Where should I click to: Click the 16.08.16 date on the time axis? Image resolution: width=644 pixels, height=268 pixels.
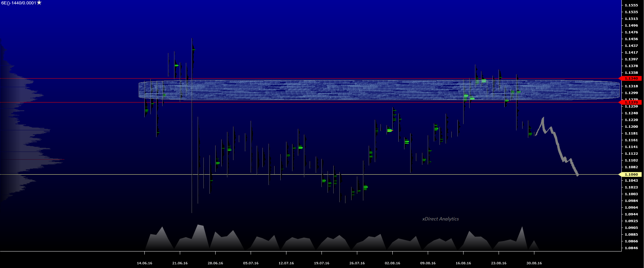(463, 263)
